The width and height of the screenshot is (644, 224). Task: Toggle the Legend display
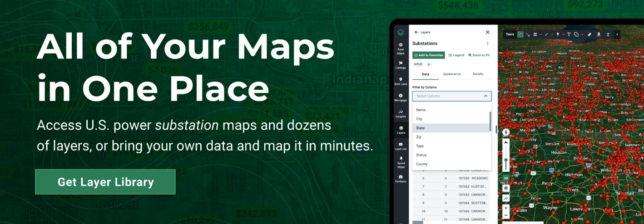click(456, 55)
